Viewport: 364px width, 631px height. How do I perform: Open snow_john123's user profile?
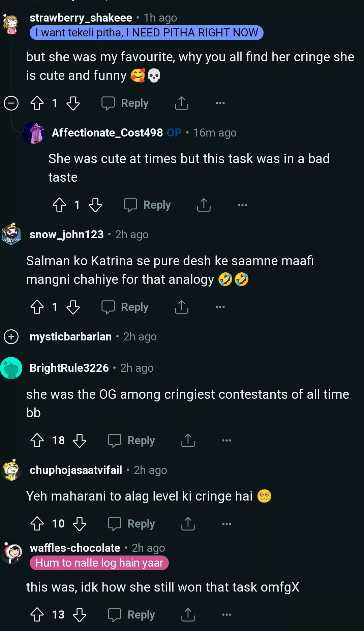click(67, 235)
